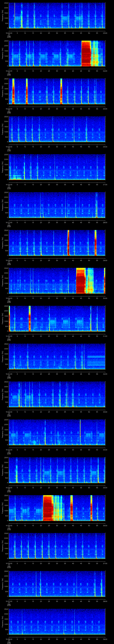This screenshot has width=114, height=644.
Task: Select the 16:29:00 time axis label
Action: [9, 298]
